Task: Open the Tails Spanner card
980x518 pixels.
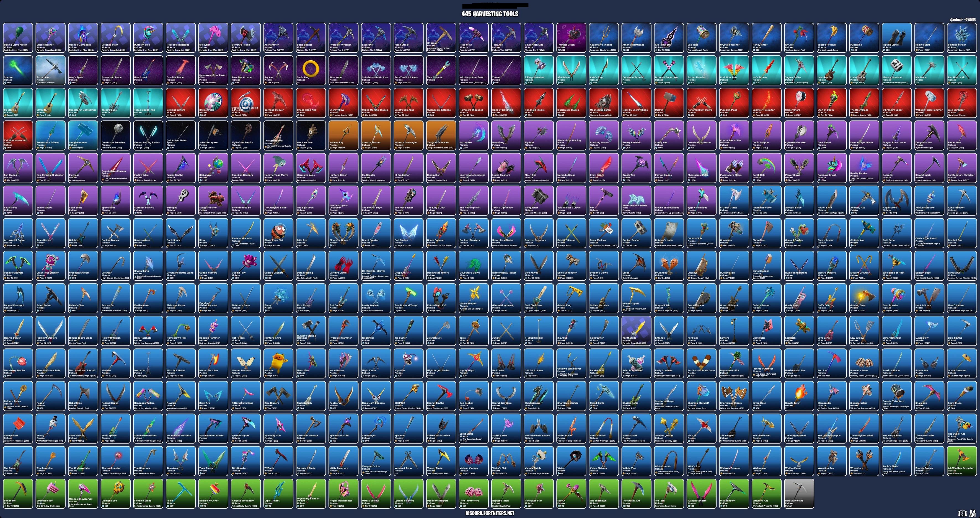Action: [441, 70]
